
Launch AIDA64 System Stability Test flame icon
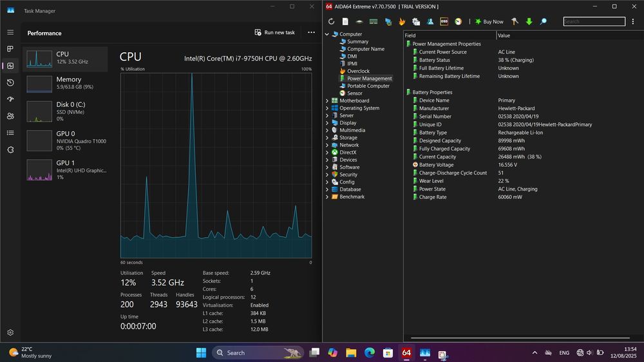[402, 21]
